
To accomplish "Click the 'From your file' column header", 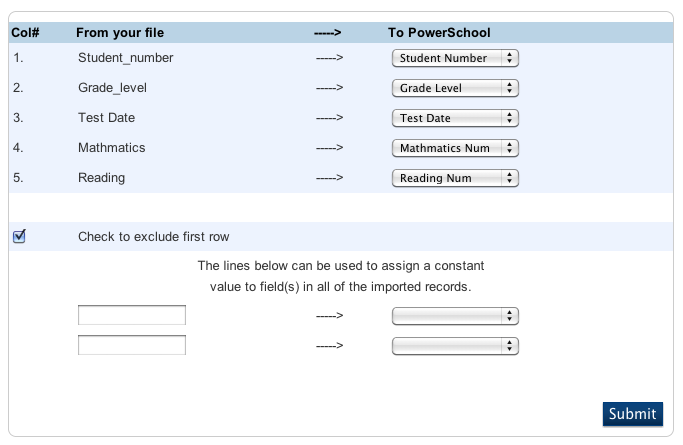I will [120, 33].
